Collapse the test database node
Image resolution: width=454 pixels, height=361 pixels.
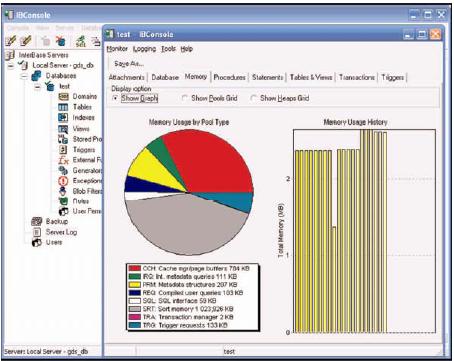point(38,87)
